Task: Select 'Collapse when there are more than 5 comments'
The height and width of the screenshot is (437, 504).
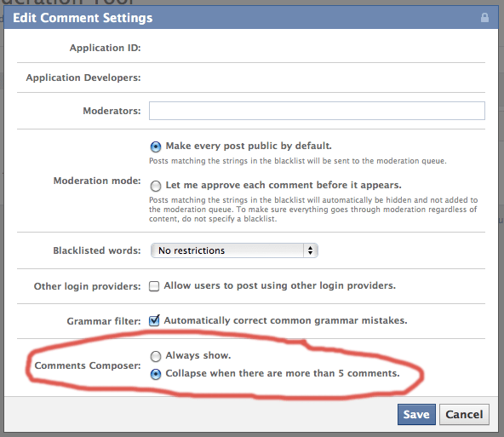Action: coord(156,374)
